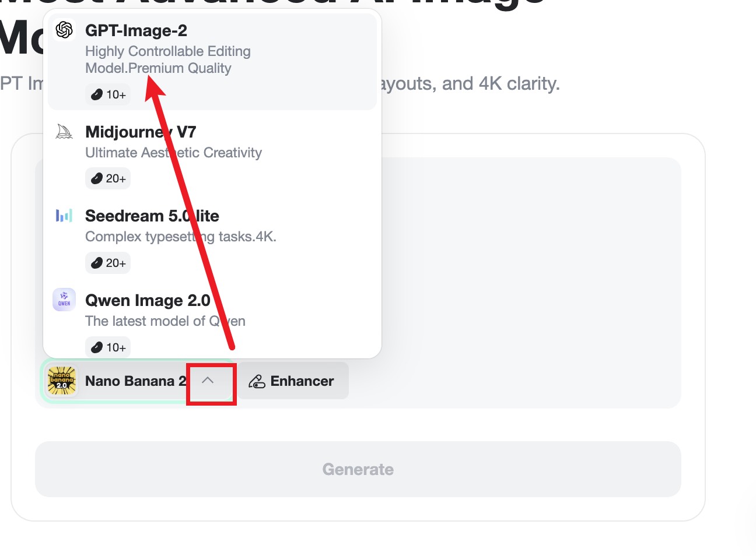This screenshot has width=756, height=556.
Task: Click the 10+ credits badge under GPT-Image-2
Action: click(x=108, y=94)
